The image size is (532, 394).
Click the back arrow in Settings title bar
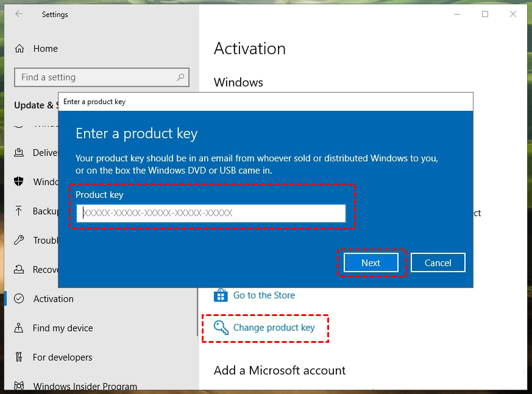(x=19, y=15)
